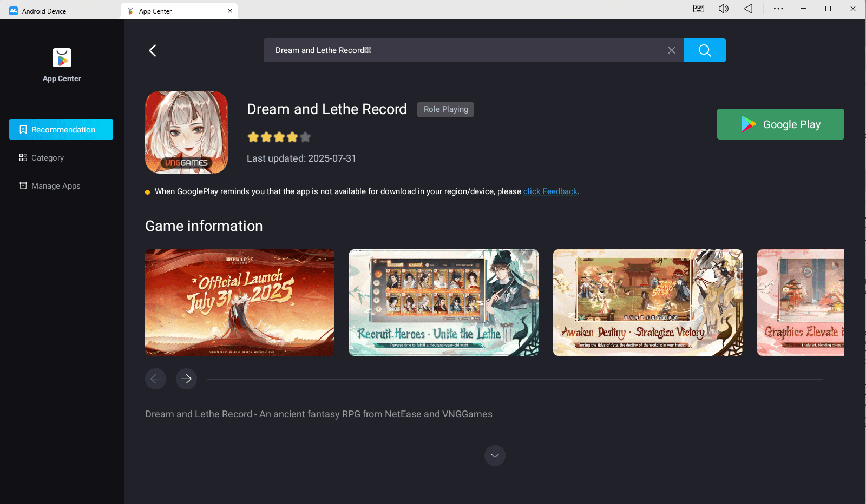The width and height of the screenshot is (866, 504).
Task: Click the back triangle icon in title bar
Action: click(x=749, y=9)
